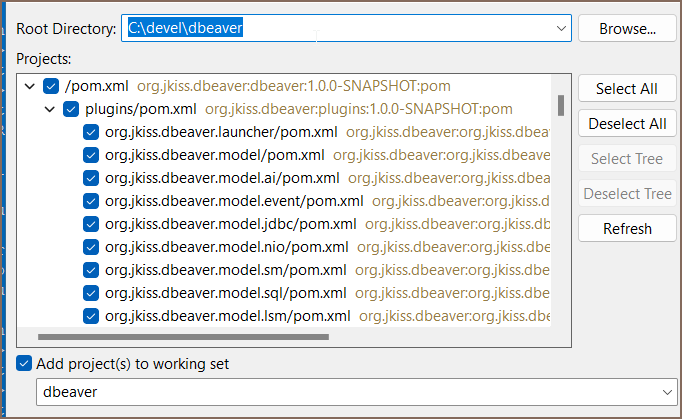
Task: Toggle org.jkiss.dbeaver.model.sm/pom.xml checkbox
Action: (x=91, y=270)
